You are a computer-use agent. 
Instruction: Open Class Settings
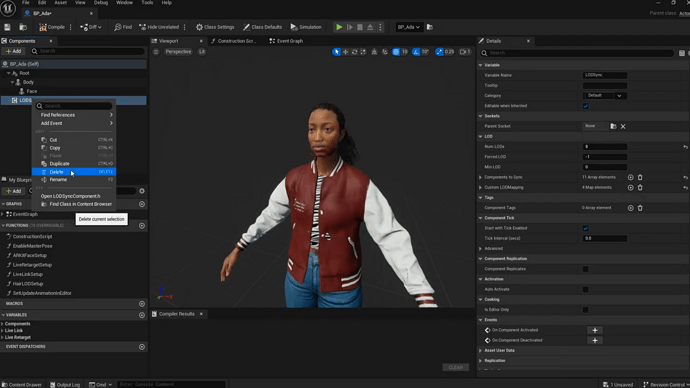215,27
